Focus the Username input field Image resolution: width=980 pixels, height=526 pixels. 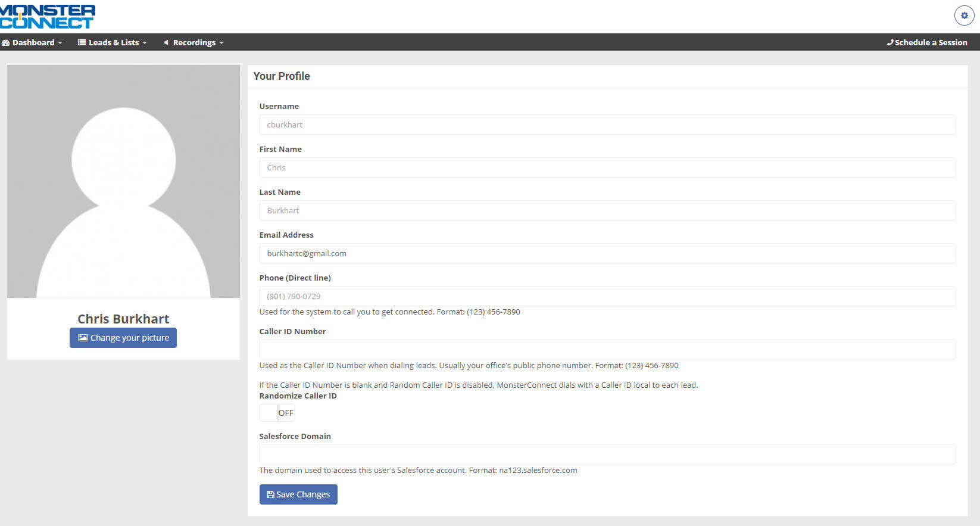coord(607,125)
